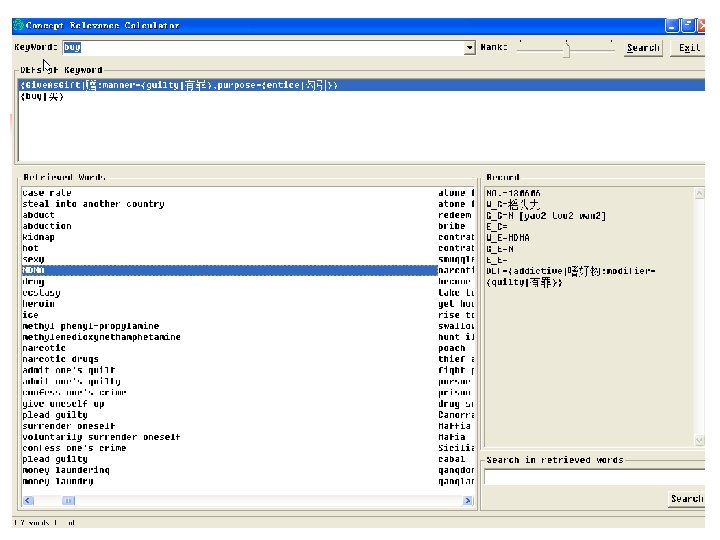The height and width of the screenshot is (540, 720).
Task: Click the Concept Relevance Calculator title bar icon
Action: [x=18, y=25]
